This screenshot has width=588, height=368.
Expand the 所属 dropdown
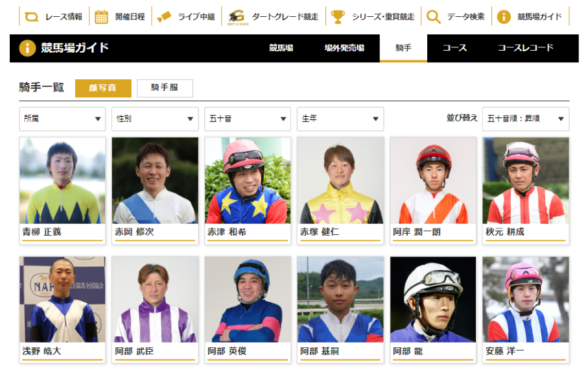point(62,119)
